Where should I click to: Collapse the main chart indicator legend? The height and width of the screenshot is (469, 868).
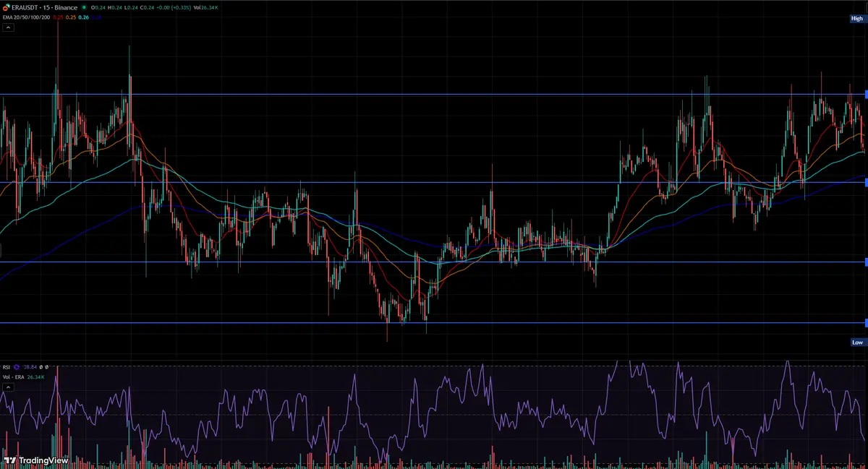point(8,27)
